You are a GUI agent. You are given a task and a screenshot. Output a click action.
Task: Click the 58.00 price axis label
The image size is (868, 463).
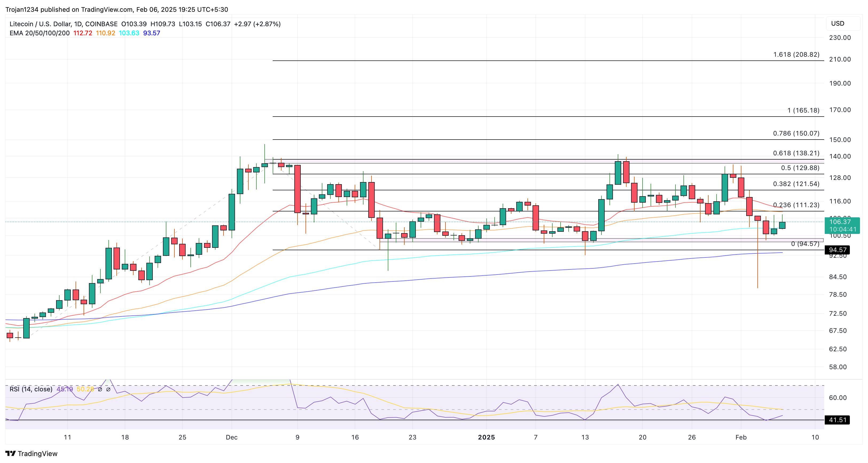tap(838, 367)
